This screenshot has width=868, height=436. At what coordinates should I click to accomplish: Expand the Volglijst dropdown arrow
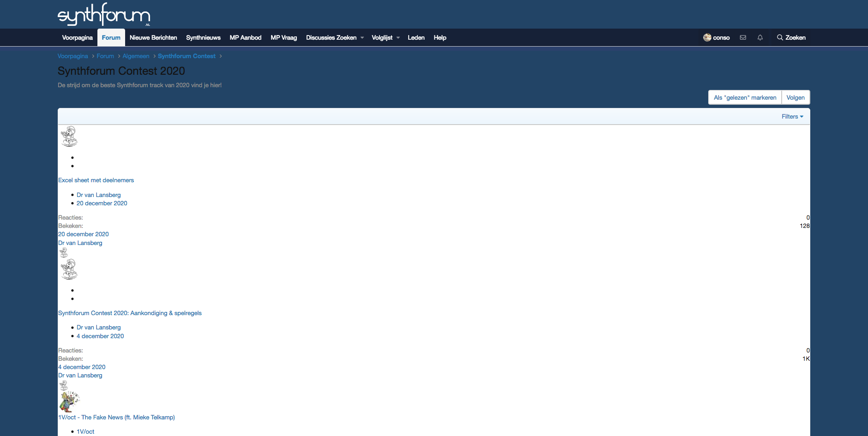click(x=398, y=38)
